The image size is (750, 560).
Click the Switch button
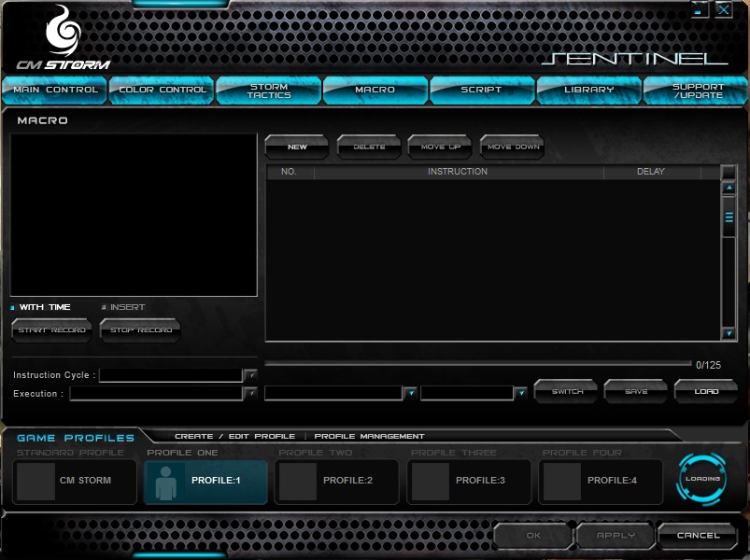[566, 391]
